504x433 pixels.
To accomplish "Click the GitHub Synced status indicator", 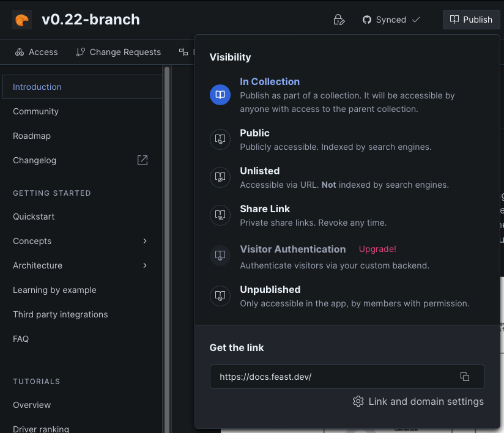I will pyautogui.click(x=391, y=20).
